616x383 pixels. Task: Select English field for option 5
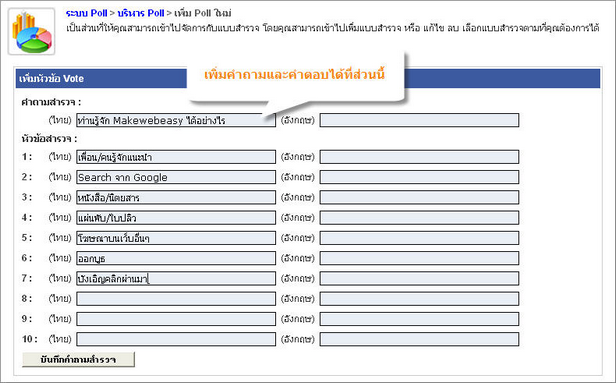point(419,238)
